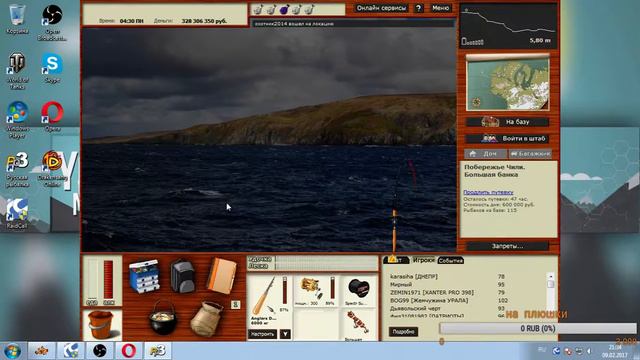
Task: Select player 'Мирный' in the list
Action: [401, 284]
